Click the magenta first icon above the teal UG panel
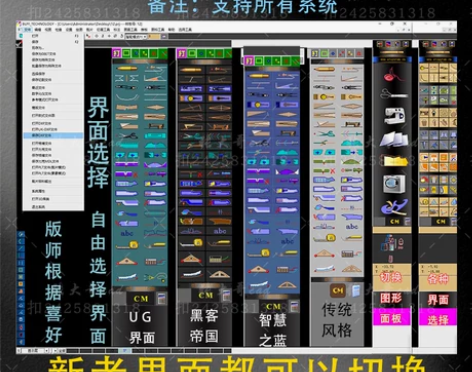Viewport: 472px width, 372px height. coord(117,53)
